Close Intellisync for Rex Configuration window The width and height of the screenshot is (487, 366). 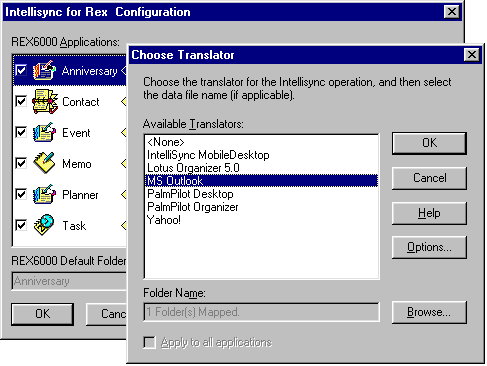click(x=452, y=12)
